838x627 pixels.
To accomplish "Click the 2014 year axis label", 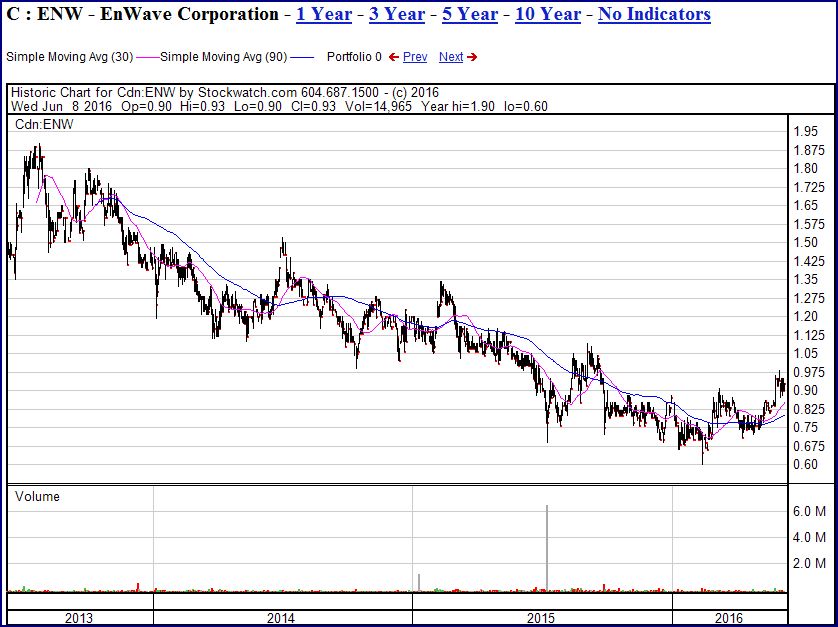I will click(x=281, y=618).
